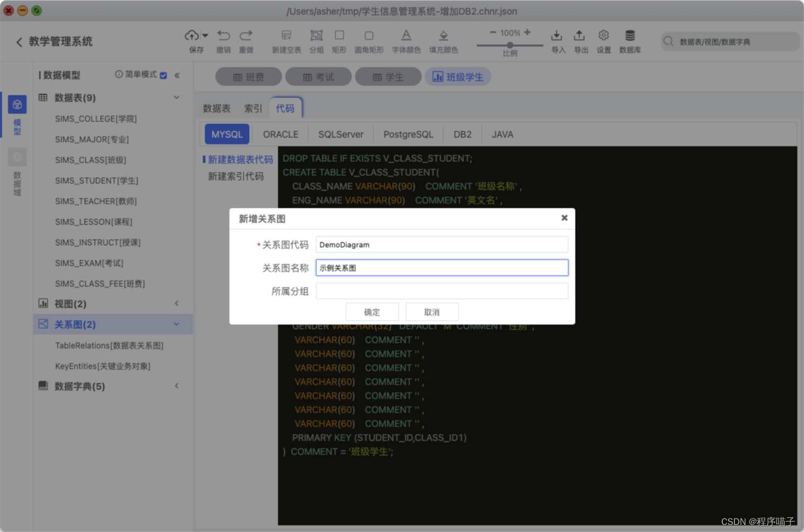Image resolution: width=804 pixels, height=532 pixels.
Task: Open the 索引 sub-tab
Action: pos(253,108)
